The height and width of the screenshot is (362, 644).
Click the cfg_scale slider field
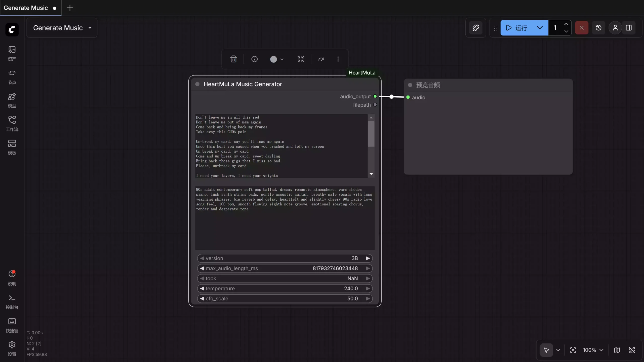(x=285, y=299)
